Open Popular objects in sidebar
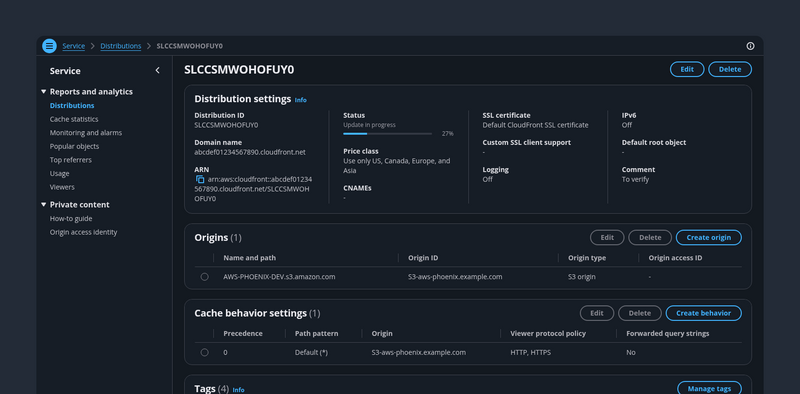The height and width of the screenshot is (394, 800). pyautogui.click(x=74, y=146)
